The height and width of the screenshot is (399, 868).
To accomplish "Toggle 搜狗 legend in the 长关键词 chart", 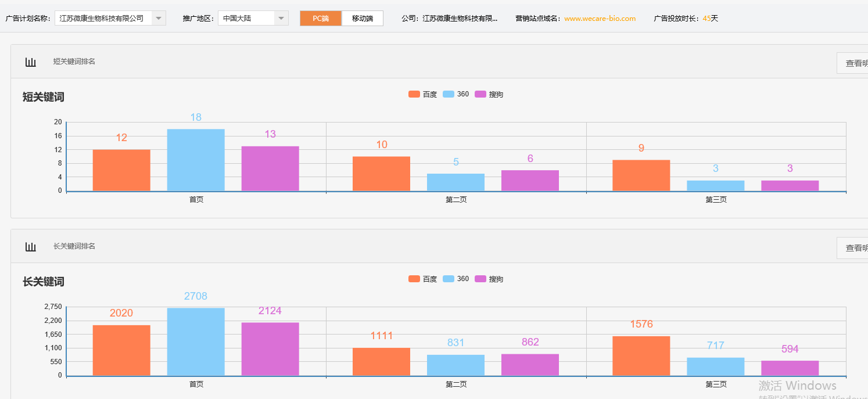I will [x=496, y=279].
